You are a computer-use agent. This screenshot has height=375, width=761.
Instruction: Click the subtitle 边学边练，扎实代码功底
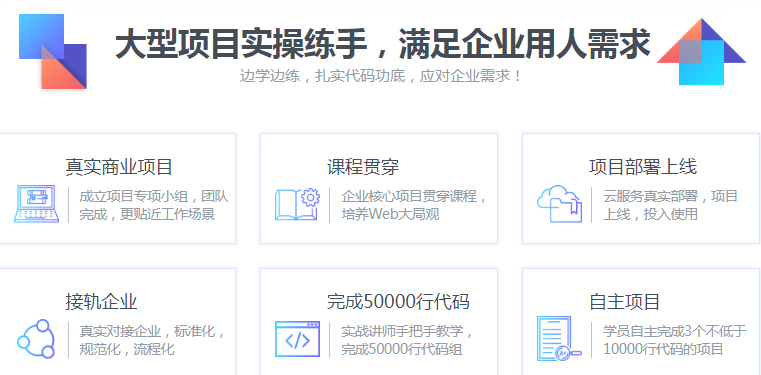[x=322, y=76]
